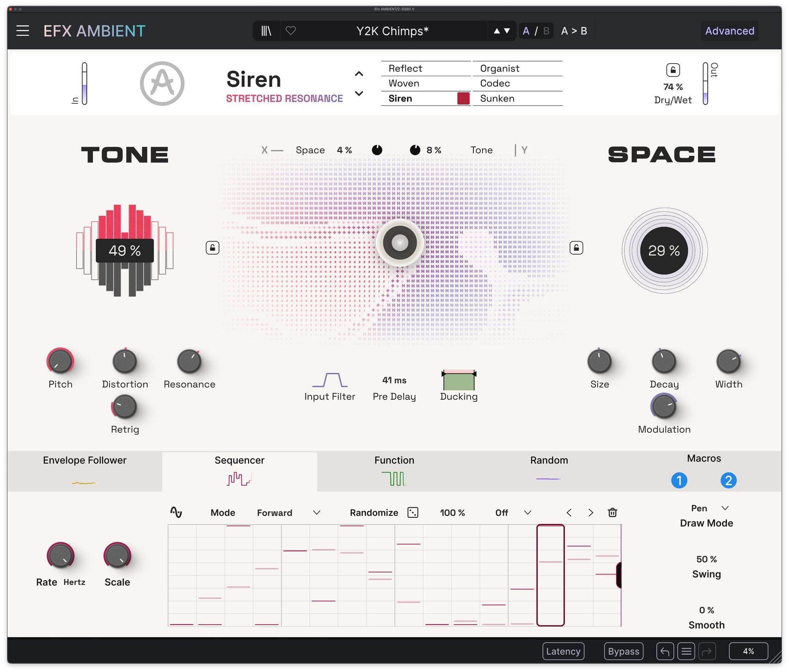Copy settings using the A > B button
789x672 pixels.
[x=573, y=31]
